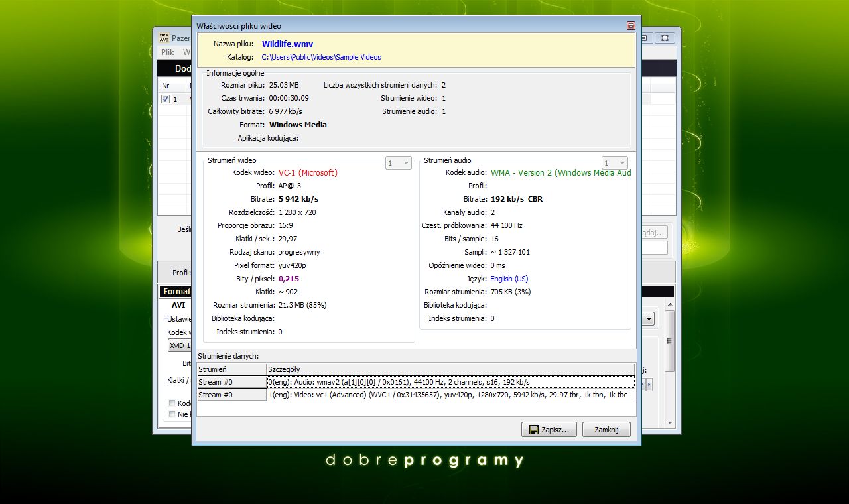Image resolution: width=849 pixels, height=504 pixels.
Task: Expand the Strumień wideo stream number dropdown
Action: click(399, 162)
